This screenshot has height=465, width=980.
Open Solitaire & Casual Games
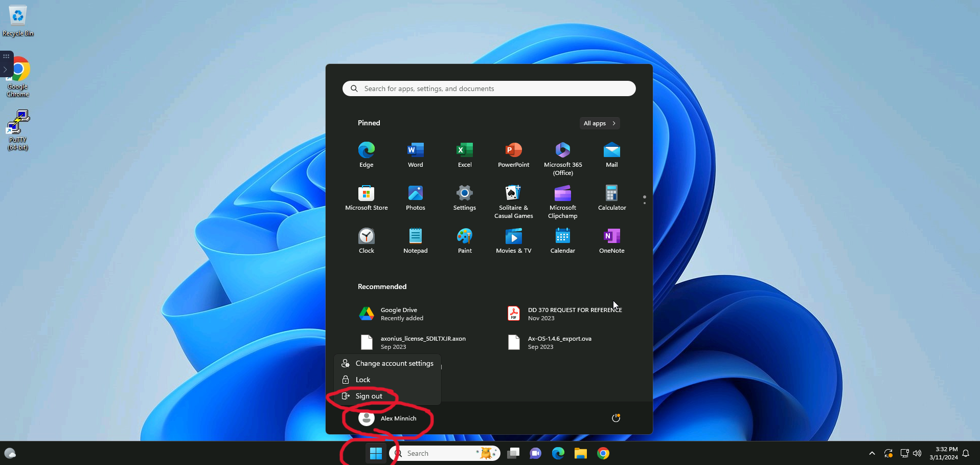pos(514,202)
